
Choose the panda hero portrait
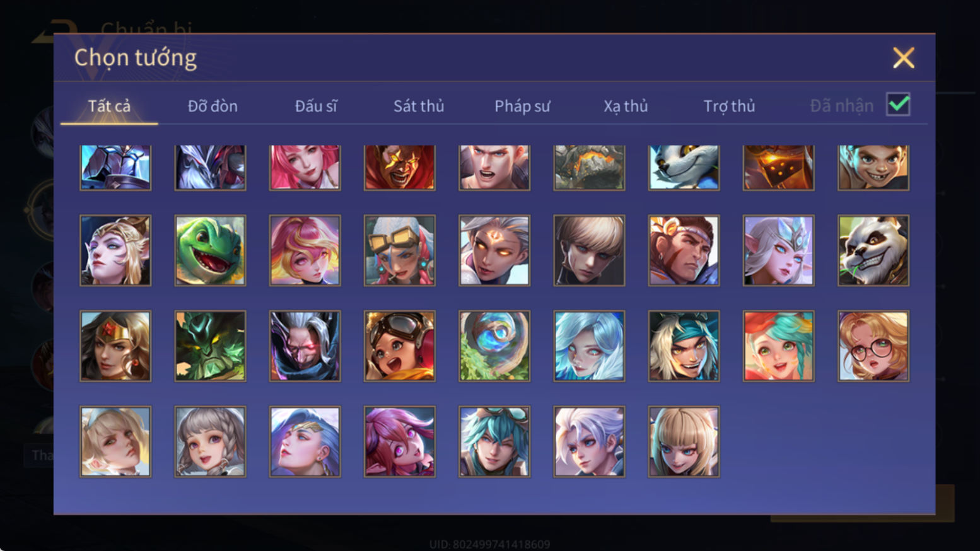coord(873,250)
